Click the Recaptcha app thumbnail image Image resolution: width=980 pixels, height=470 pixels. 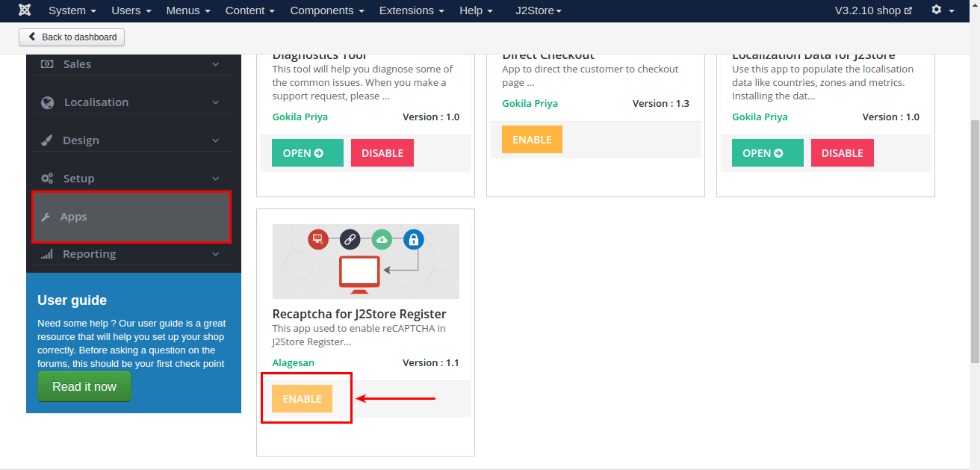pyautogui.click(x=366, y=262)
